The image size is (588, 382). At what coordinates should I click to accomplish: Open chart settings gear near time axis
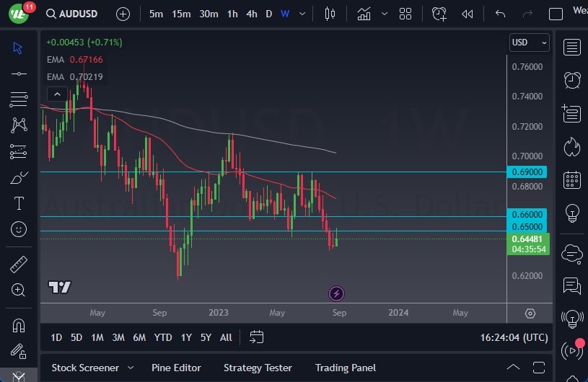point(530,313)
